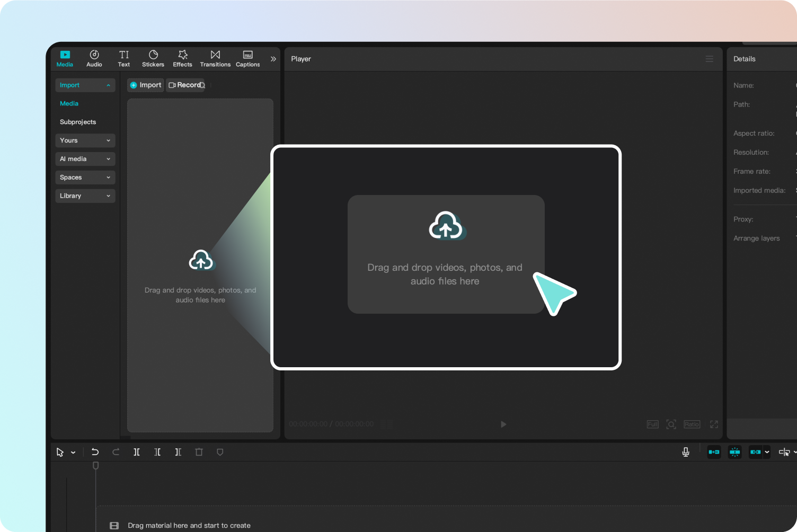Open the AI media dropdown

(85, 159)
